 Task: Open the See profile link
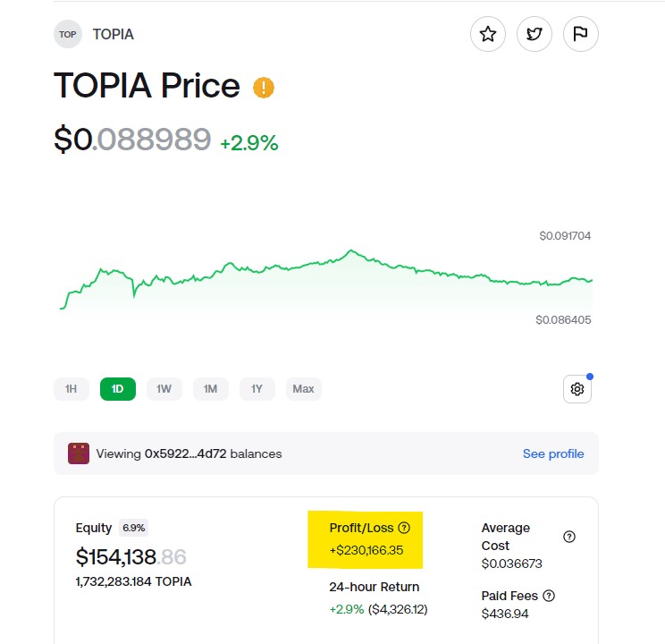(x=553, y=453)
